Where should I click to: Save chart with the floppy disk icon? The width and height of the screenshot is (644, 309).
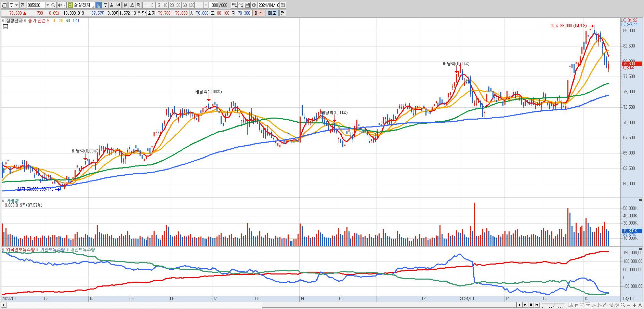[247, 5]
